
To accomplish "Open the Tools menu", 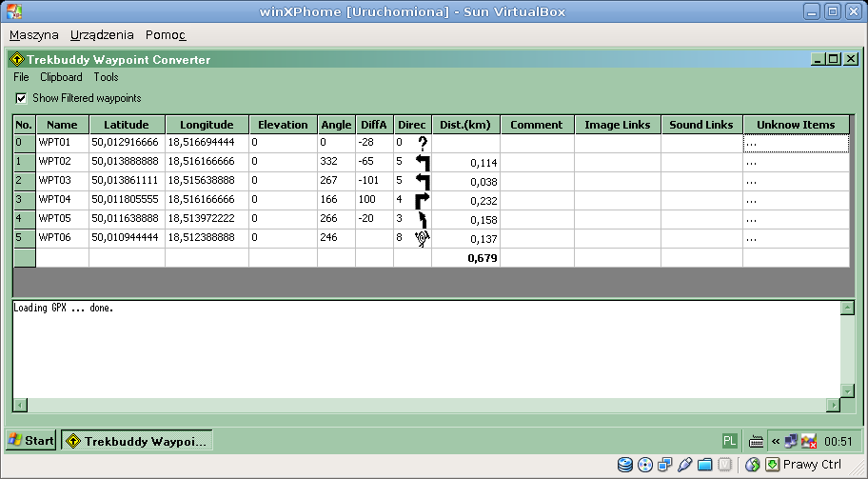I will click(x=106, y=77).
